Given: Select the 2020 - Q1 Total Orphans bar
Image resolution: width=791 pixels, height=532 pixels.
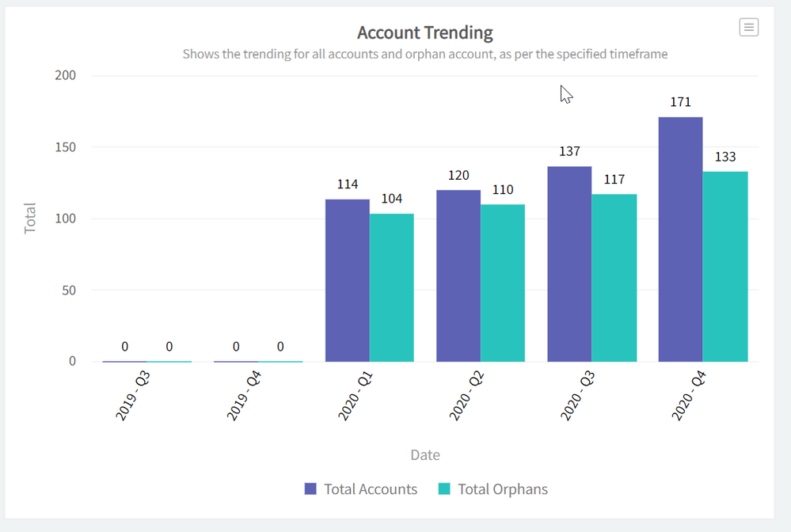Looking at the screenshot, I should [x=392, y=287].
